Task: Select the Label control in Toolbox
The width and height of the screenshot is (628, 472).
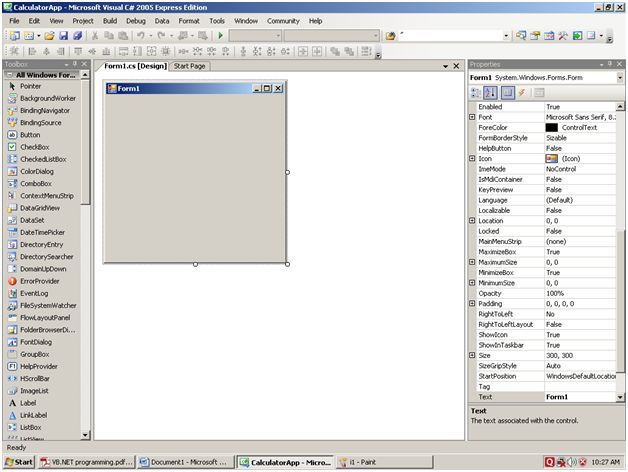Action: coord(28,403)
